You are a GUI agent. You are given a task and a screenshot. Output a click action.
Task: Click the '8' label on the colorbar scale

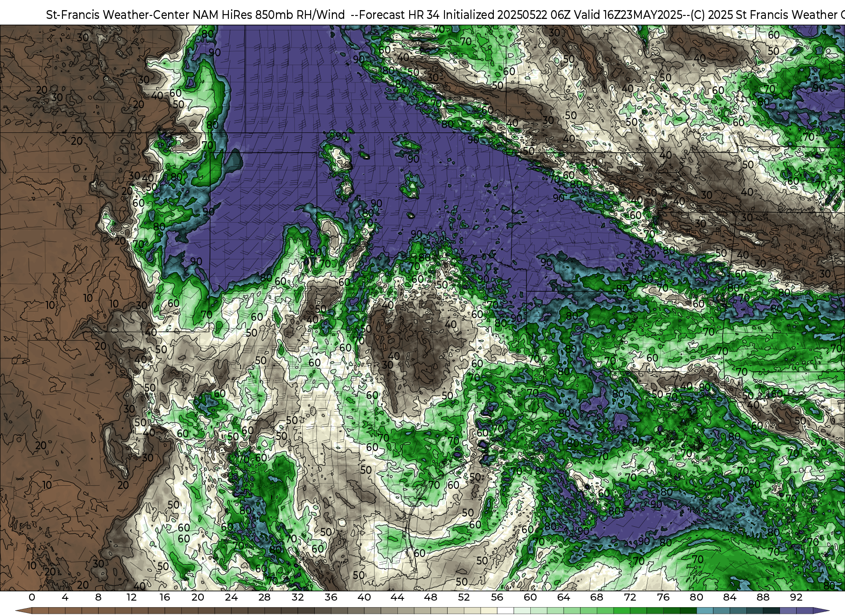[x=98, y=598]
